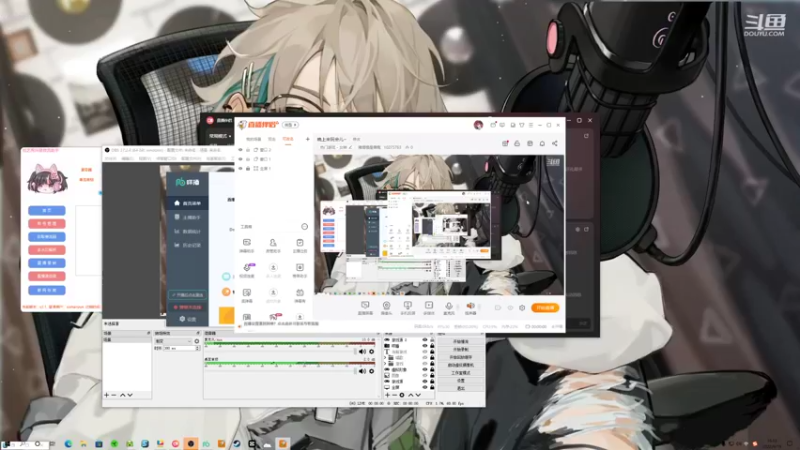The height and width of the screenshot is (450, 800).
Task: Open the gear for OBS's second audio mixer channel
Action: coord(371,371)
